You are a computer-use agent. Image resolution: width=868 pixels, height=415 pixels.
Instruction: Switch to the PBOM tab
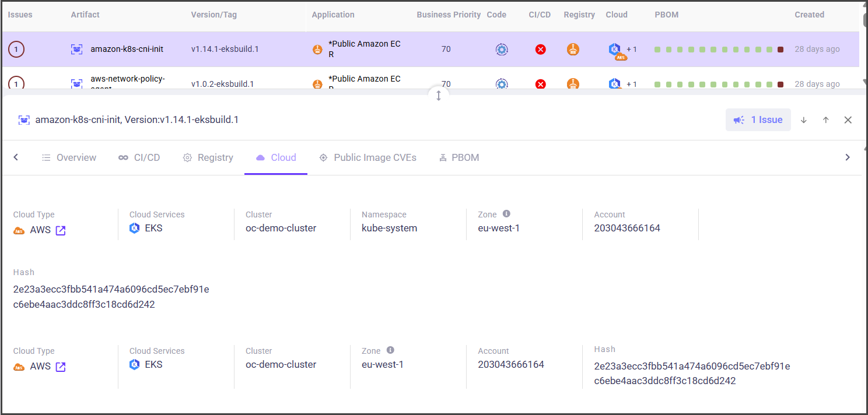(459, 157)
